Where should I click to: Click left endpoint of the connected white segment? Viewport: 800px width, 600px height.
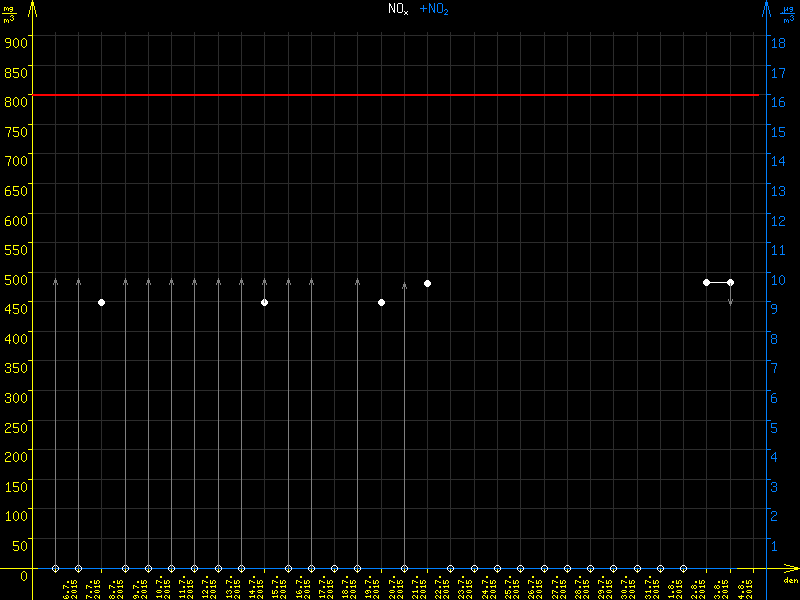(706, 283)
